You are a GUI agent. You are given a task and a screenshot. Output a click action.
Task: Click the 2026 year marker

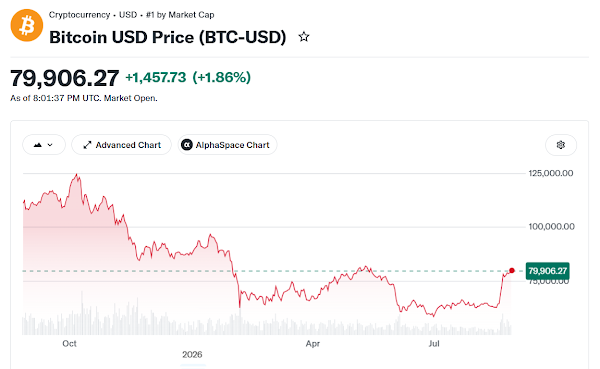192,354
